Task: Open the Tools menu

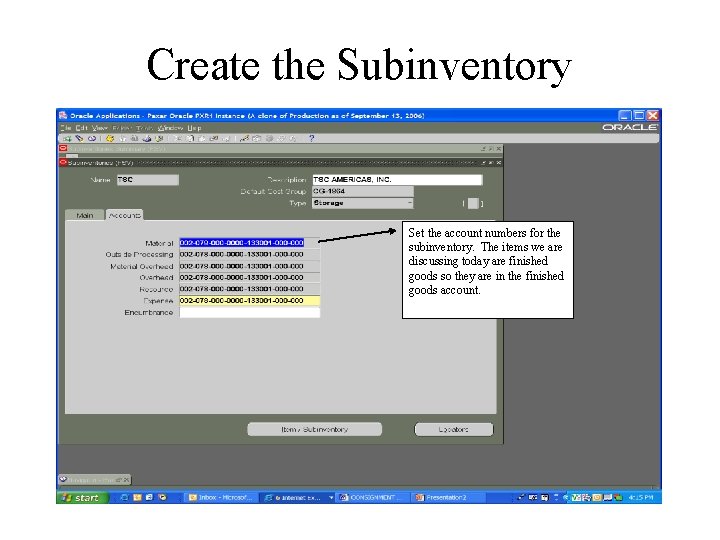Action: [x=144, y=128]
